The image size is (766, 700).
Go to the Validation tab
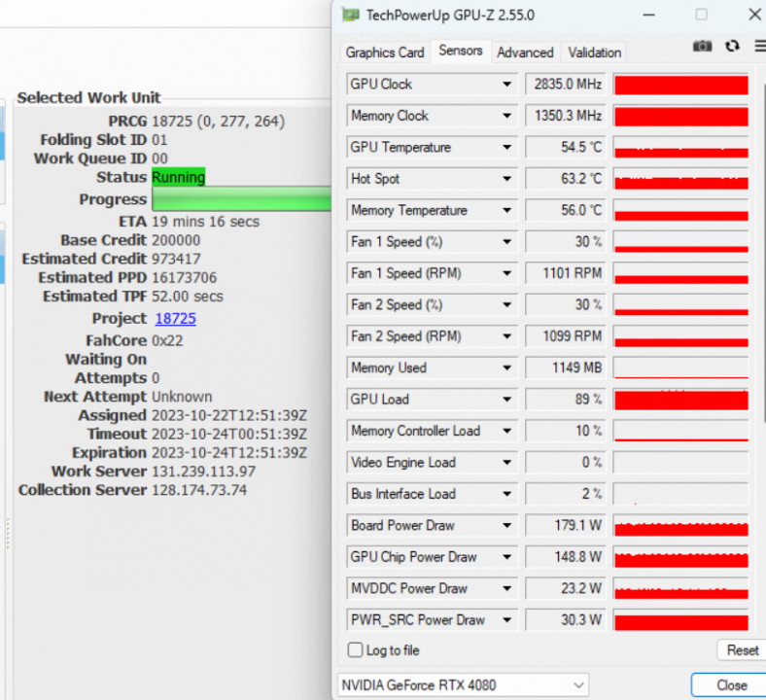[594, 52]
